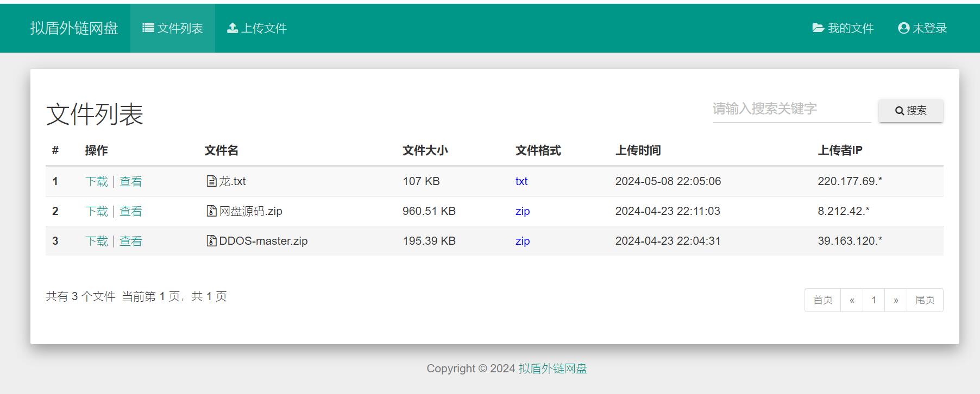Click the next page » arrow
The width and height of the screenshot is (980, 394).
896,300
